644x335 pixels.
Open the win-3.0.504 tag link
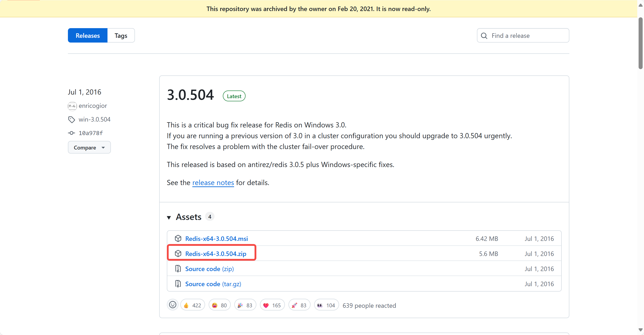(x=94, y=119)
